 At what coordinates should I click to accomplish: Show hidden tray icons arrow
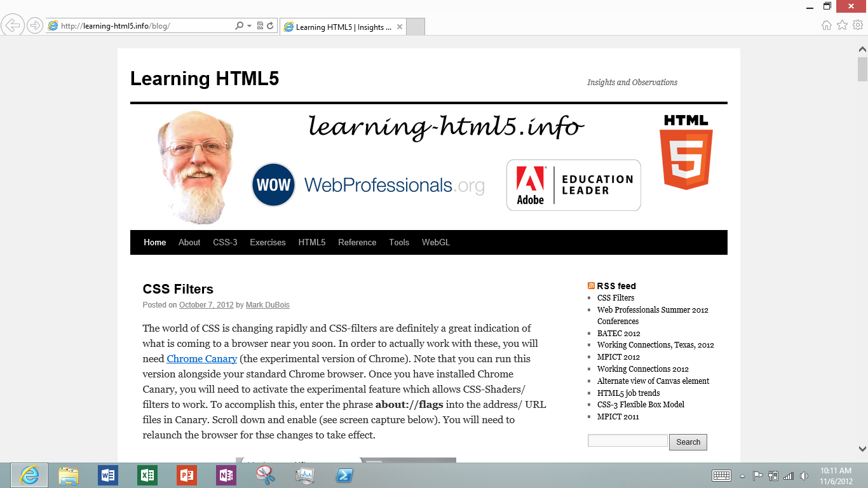tap(742, 476)
